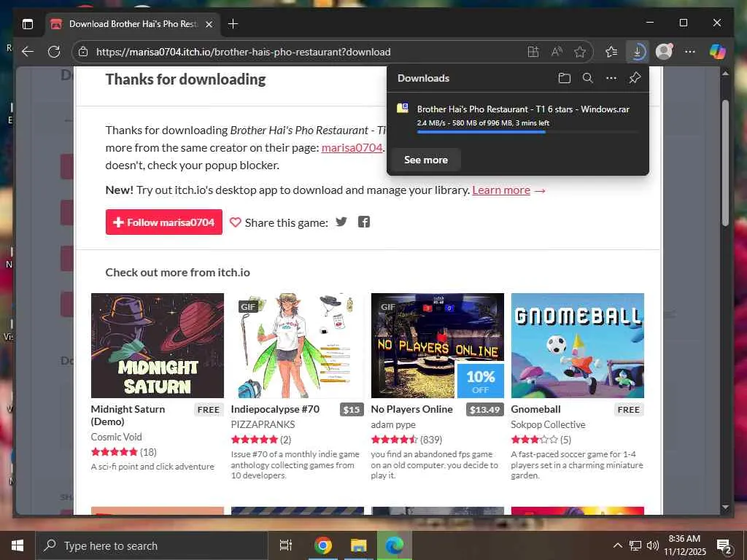747x560 pixels.
Task: Visit PIZZAPRANKS author page
Action: [x=263, y=424]
